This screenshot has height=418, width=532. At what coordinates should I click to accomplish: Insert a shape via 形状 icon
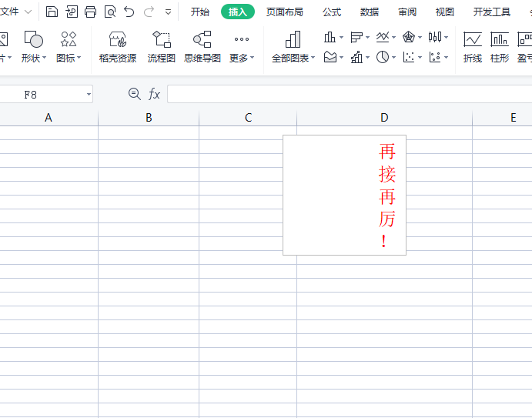(x=33, y=39)
